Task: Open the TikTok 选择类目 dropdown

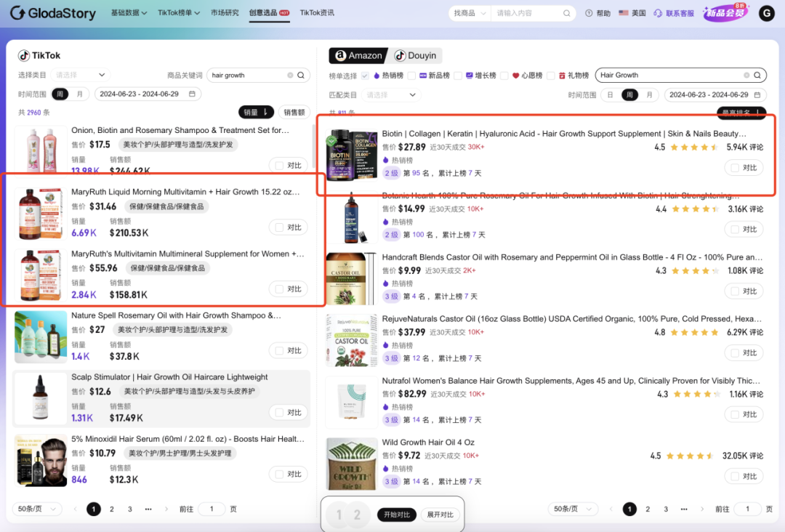Action: (81, 75)
